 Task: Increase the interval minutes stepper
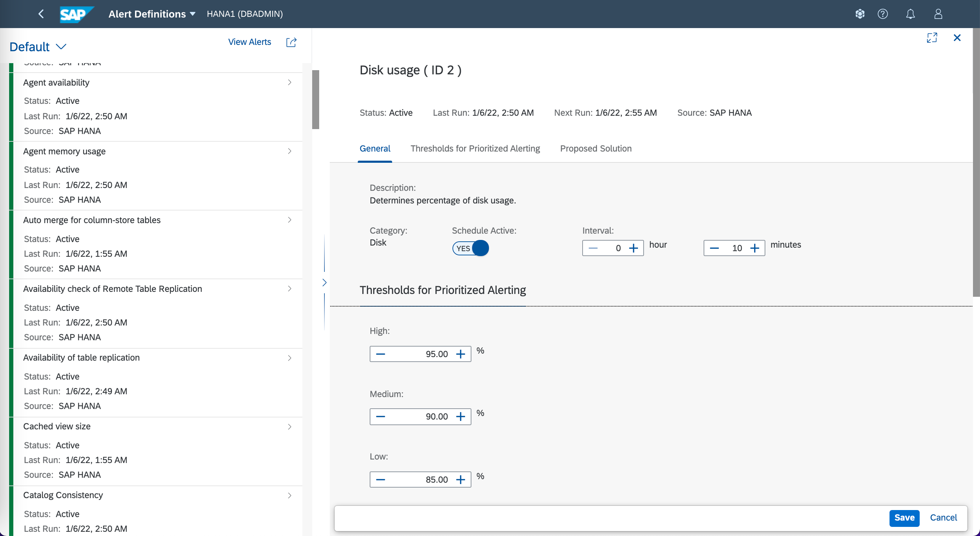(x=755, y=248)
